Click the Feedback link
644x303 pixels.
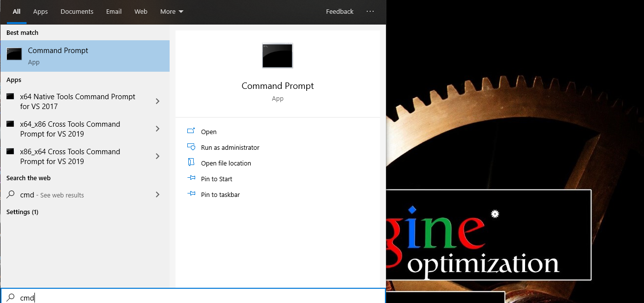pos(340,11)
